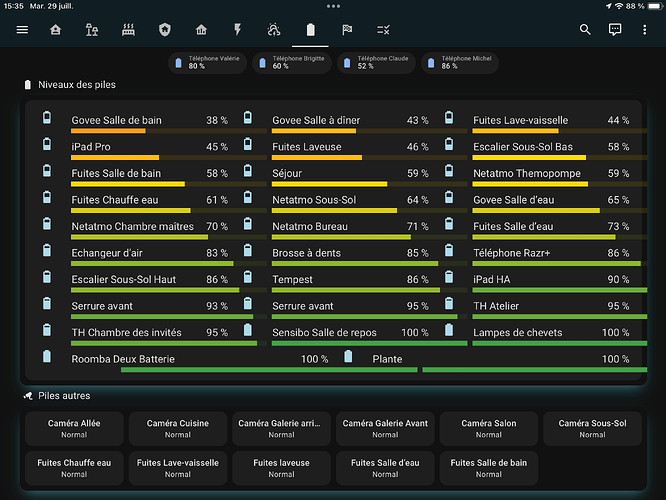Select Sensibo Salle de repos row

coord(355,333)
